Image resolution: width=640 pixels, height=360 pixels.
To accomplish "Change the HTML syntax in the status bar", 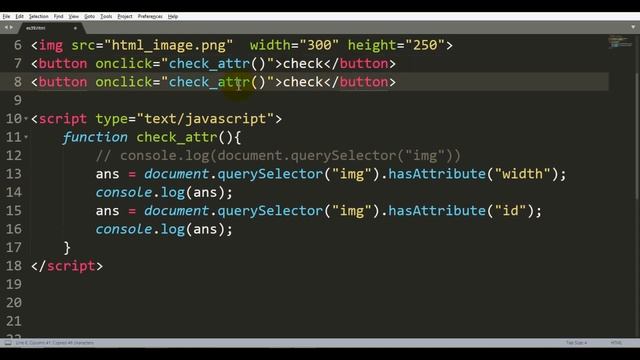I will click(616, 343).
